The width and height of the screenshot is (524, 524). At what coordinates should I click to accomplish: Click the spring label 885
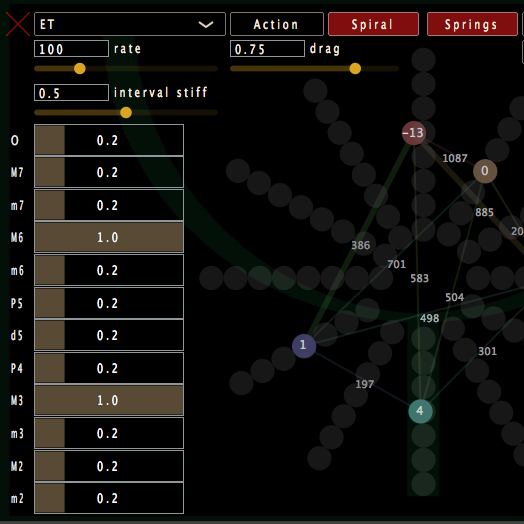(484, 212)
